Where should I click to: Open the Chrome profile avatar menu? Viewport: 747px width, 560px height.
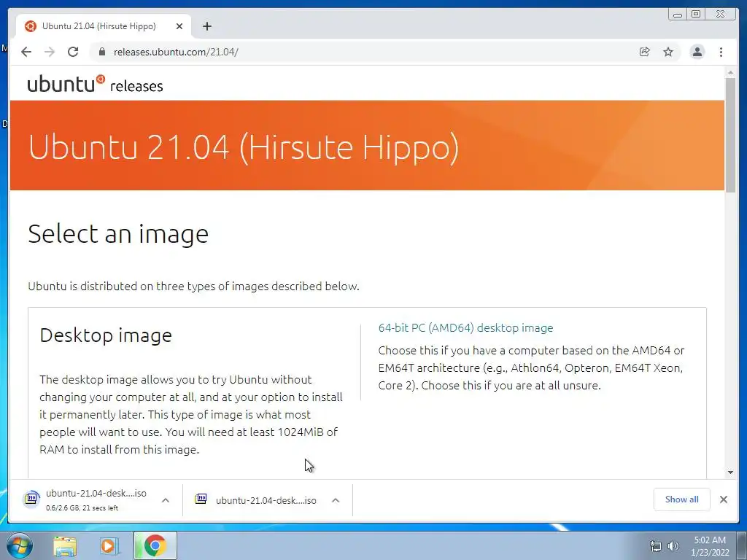point(697,52)
